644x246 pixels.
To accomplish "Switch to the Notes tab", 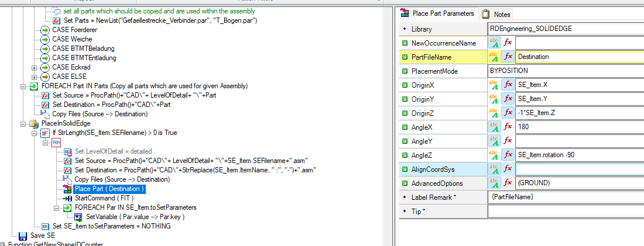I will (x=496, y=15).
